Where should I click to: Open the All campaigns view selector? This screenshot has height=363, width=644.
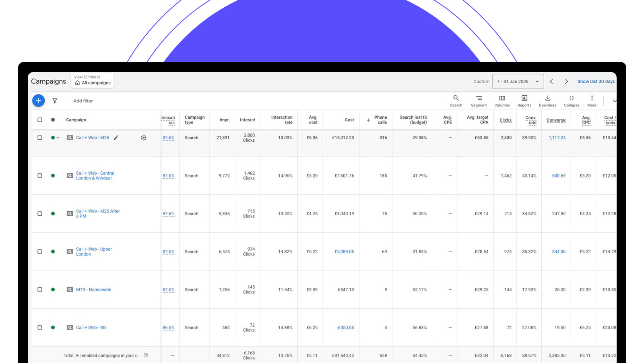coord(93,80)
